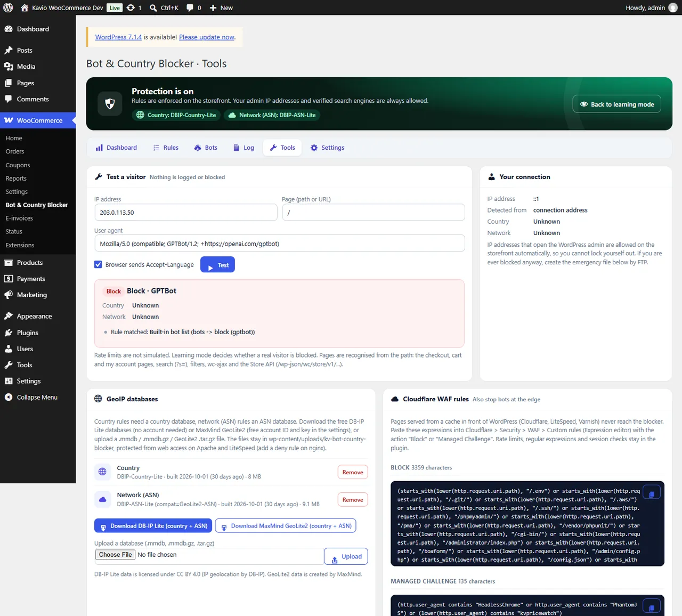Open the updates icon in admin bar

coord(134,7)
